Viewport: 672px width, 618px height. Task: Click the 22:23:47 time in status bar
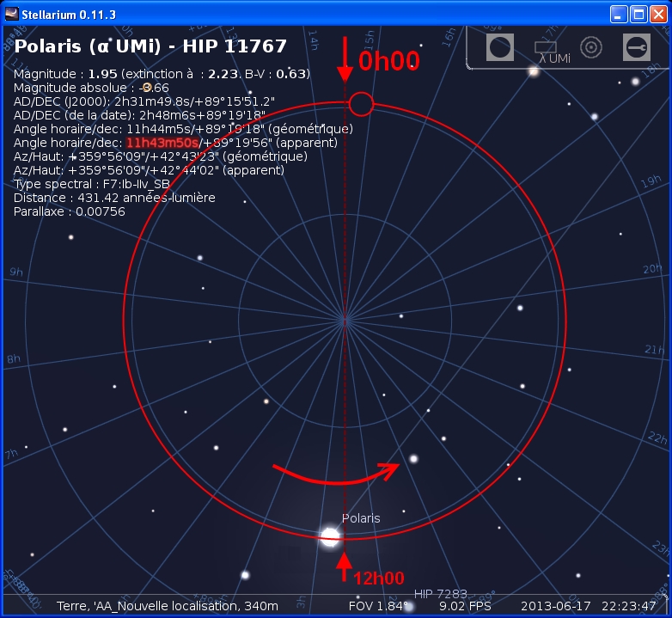pyautogui.click(x=629, y=606)
